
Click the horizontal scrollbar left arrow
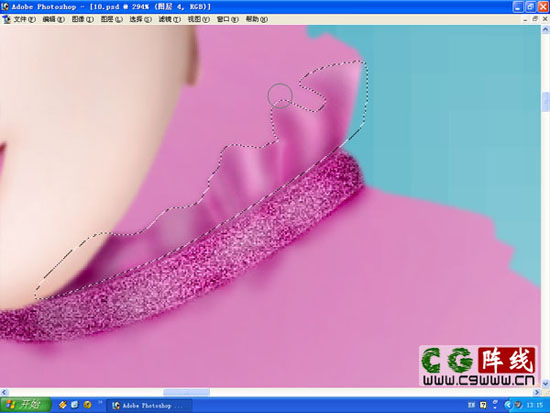4,392
